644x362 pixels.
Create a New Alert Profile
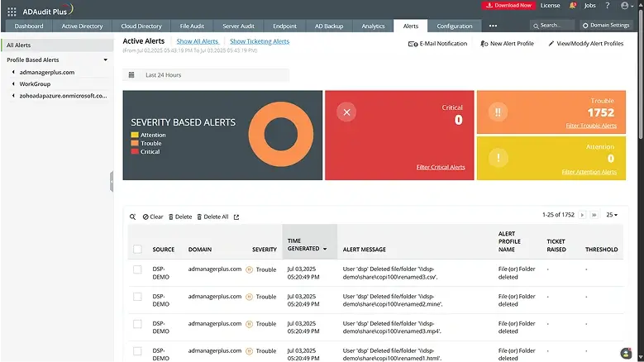[x=508, y=44]
